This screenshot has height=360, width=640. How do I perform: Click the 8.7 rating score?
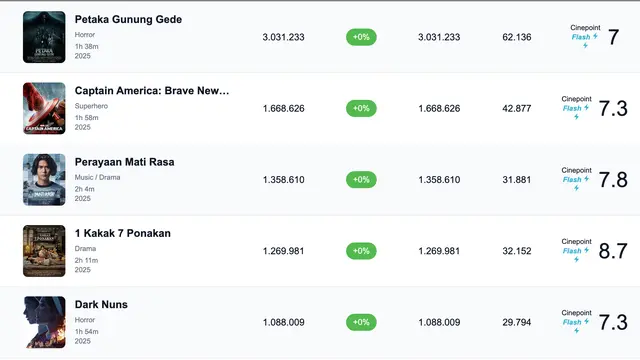[613, 251]
